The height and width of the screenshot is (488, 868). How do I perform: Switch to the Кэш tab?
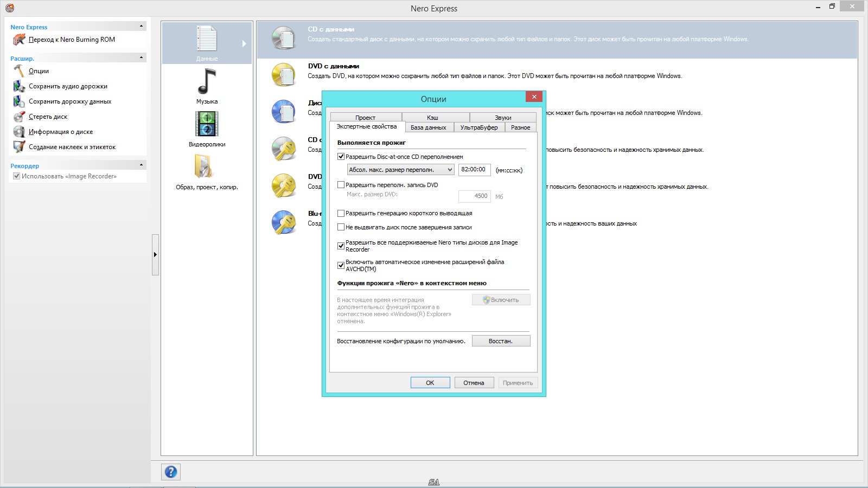click(432, 117)
